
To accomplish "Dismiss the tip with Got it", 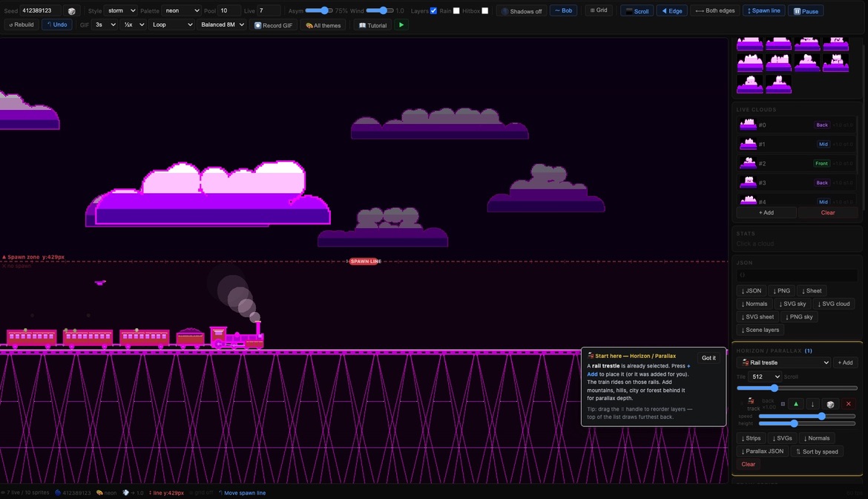I will [708, 359].
